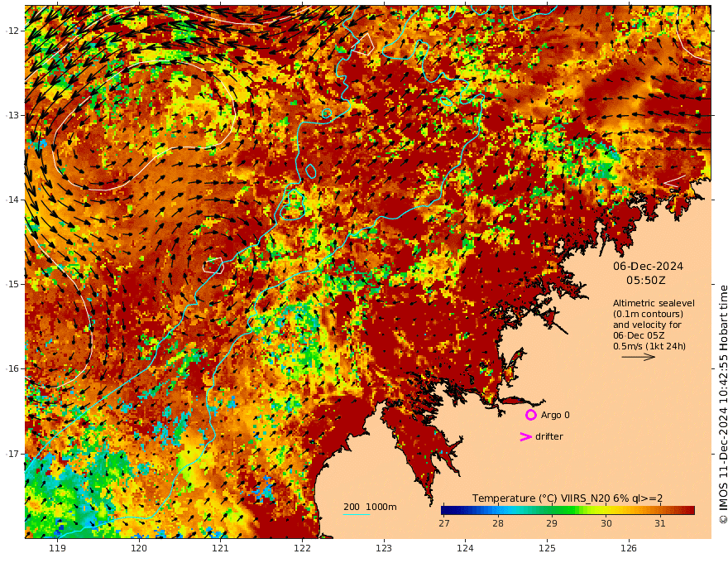Click the magenta drifter arrow legend symbol
The width and height of the screenshot is (728, 563).
tap(525, 436)
